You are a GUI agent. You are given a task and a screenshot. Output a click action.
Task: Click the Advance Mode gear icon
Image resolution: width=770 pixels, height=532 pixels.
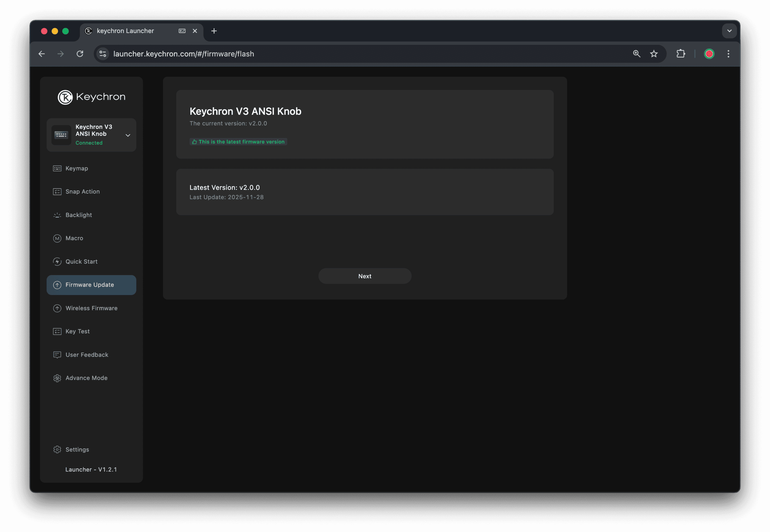(57, 378)
